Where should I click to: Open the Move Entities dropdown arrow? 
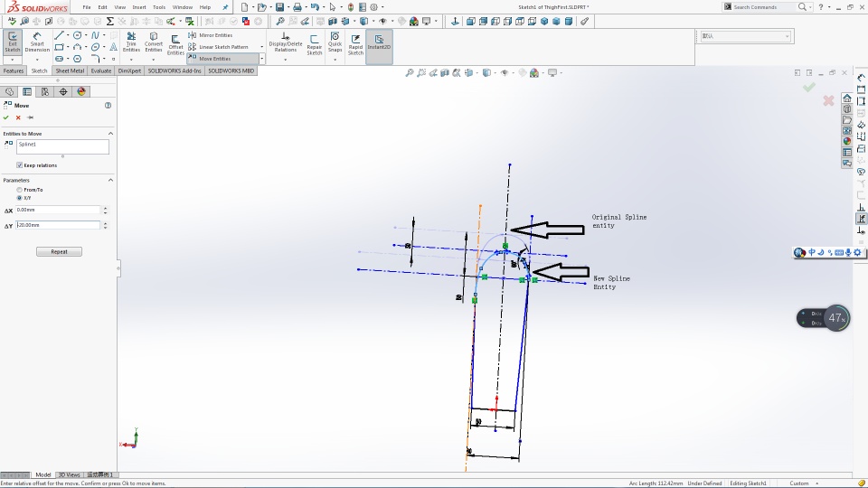pos(262,59)
